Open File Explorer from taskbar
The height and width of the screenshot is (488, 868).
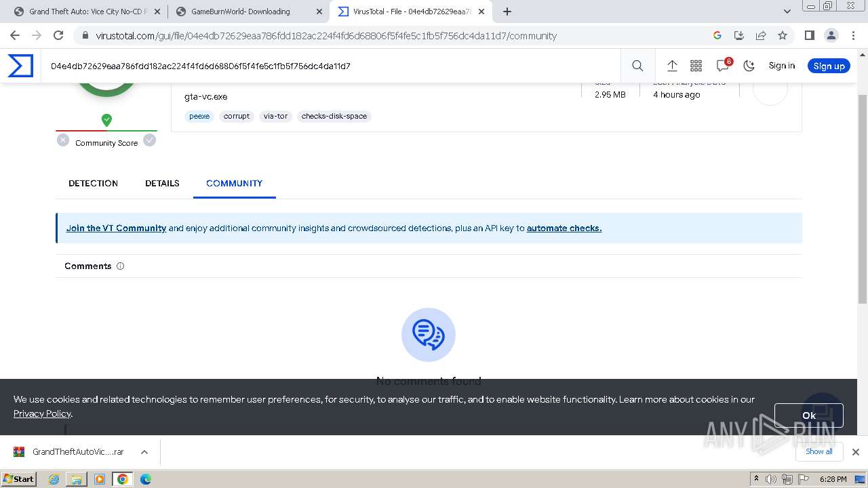point(77,479)
